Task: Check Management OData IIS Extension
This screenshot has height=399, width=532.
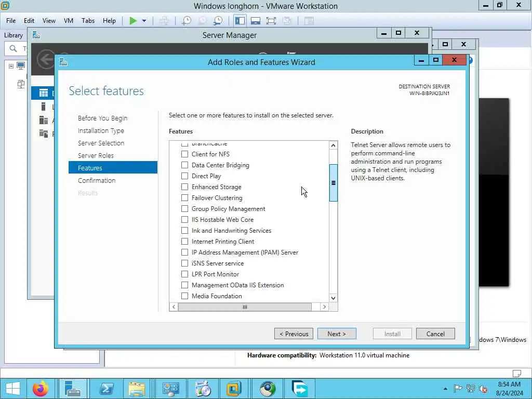Action: 184,285
